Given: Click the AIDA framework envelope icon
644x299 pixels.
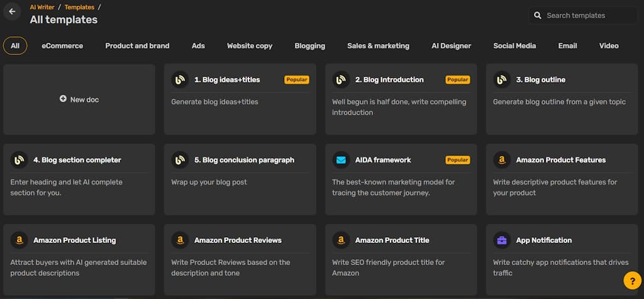Looking at the screenshot, I should pyautogui.click(x=341, y=160).
